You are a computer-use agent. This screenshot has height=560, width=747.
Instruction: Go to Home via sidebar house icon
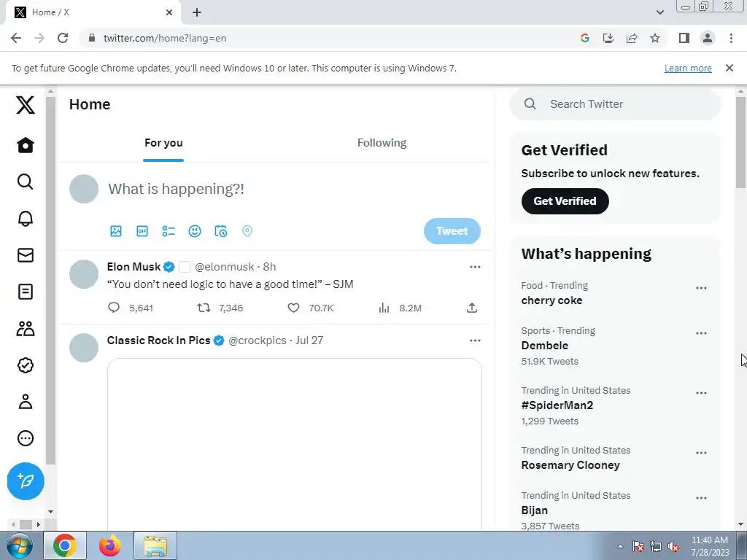(x=26, y=145)
